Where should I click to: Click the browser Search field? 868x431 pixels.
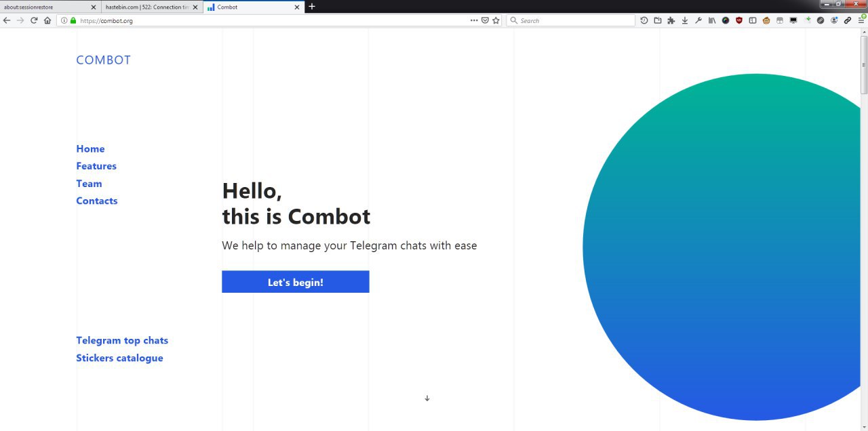tap(570, 20)
